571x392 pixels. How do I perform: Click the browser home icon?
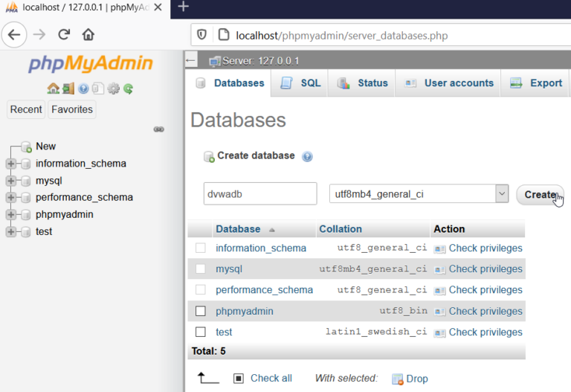tap(88, 35)
